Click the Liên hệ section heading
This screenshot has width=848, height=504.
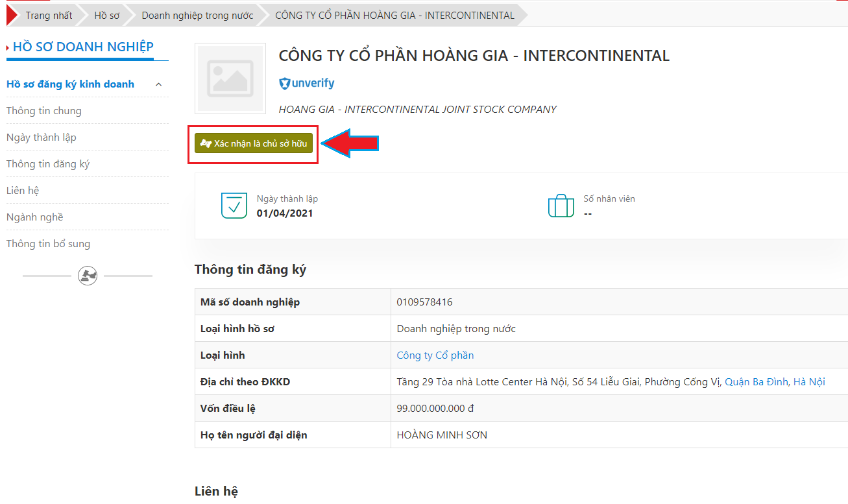[x=216, y=492]
